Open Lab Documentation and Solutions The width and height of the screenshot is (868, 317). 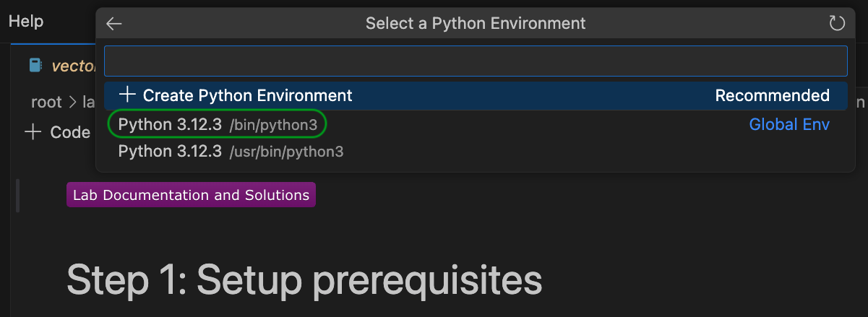pos(191,195)
